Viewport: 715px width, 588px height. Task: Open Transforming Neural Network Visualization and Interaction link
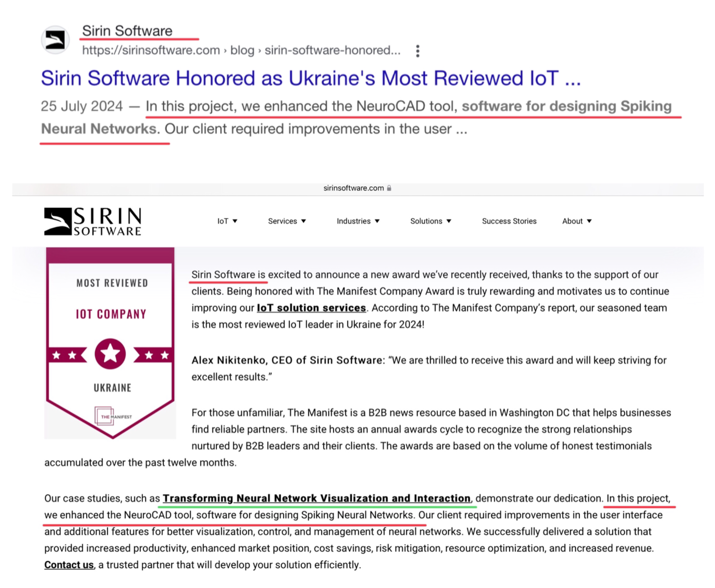tap(316, 498)
